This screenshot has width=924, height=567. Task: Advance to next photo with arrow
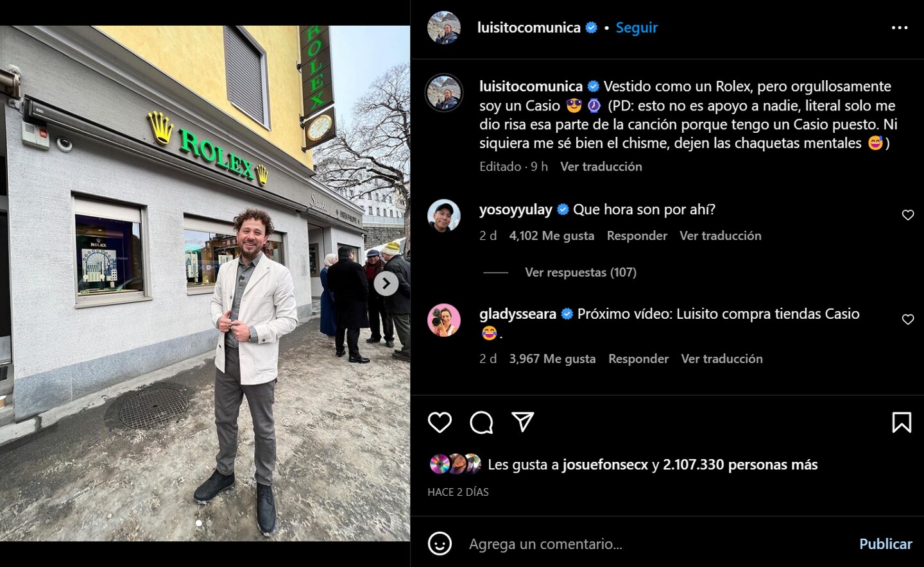tap(386, 283)
